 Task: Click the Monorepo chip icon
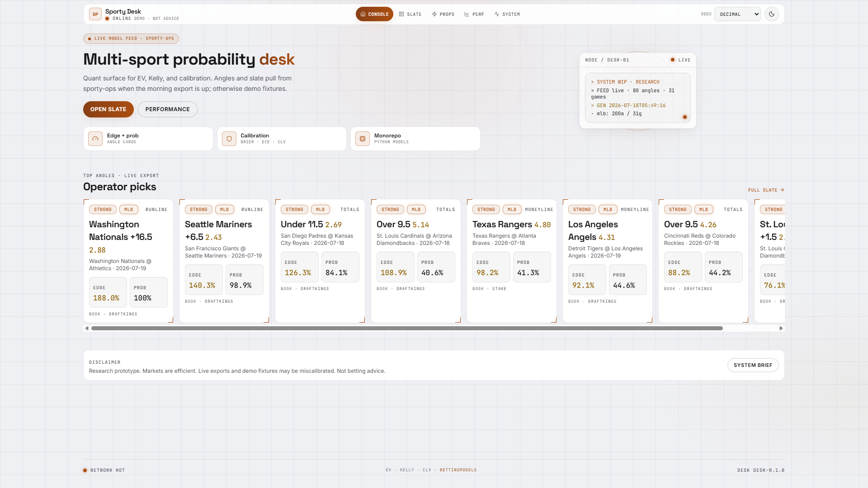pos(363,139)
